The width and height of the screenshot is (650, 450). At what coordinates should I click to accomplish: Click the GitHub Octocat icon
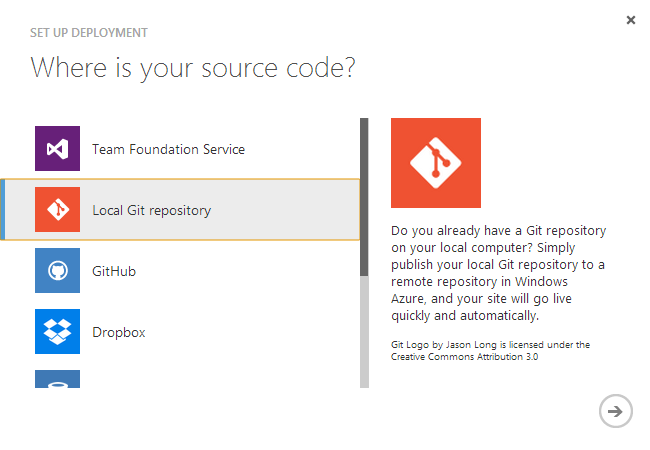57,271
